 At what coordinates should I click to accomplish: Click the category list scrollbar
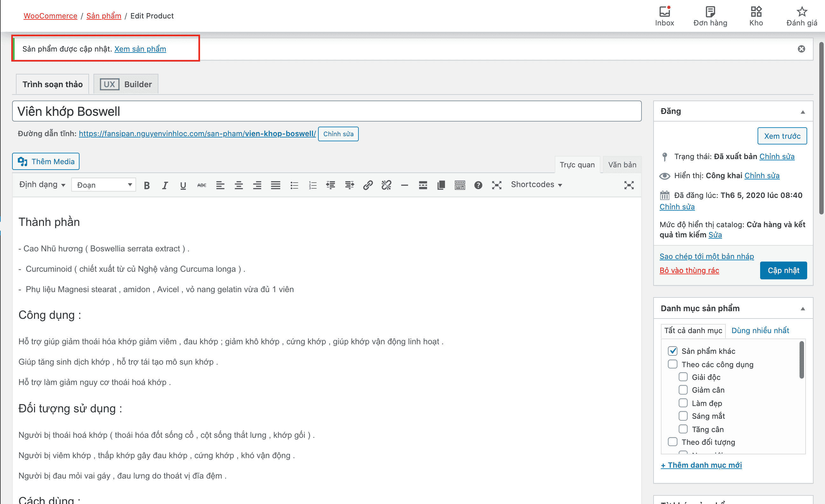point(801,360)
